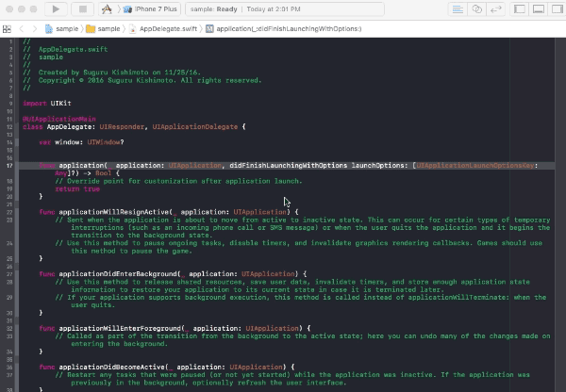Click the var window: UIWindow? line
The height and width of the screenshot is (392, 566).
coord(81,142)
